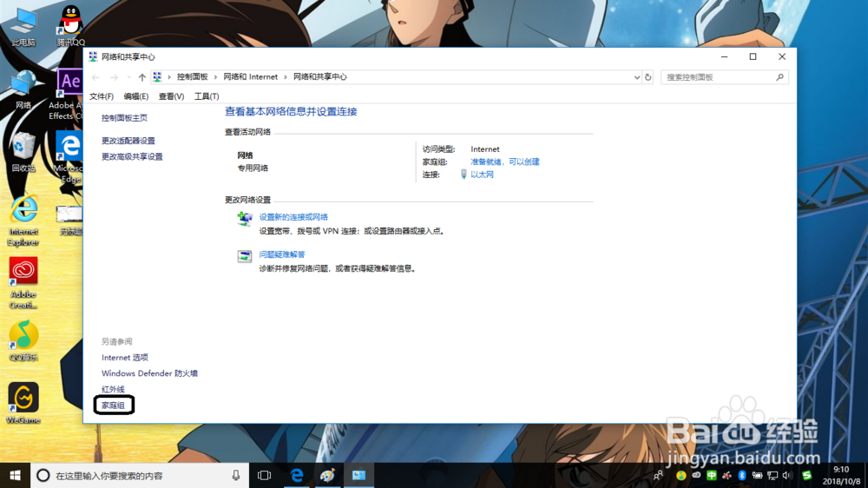The width and height of the screenshot is (868, 488).
Task: Open volume speaker tray icon
Action: click(787, 475)
